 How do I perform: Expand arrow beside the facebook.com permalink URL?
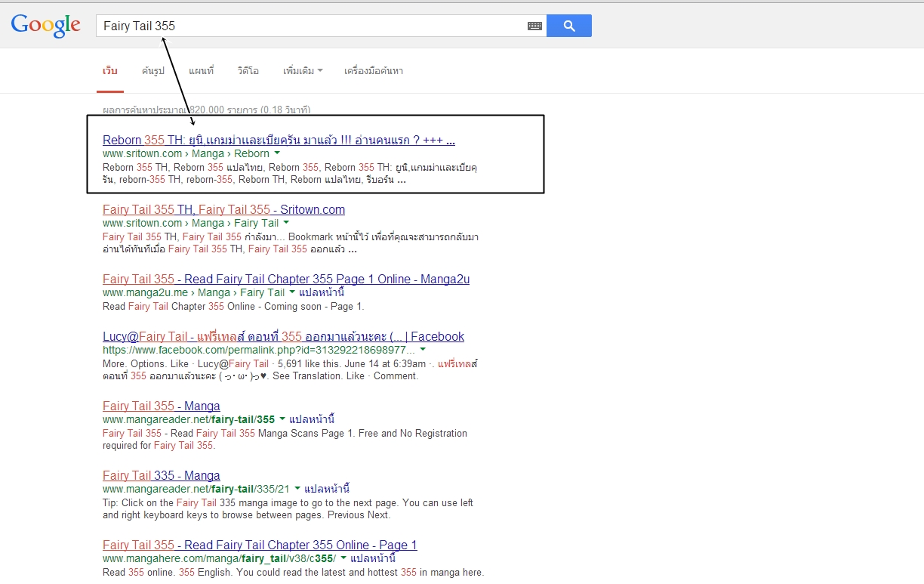click(x=422, y=351)
